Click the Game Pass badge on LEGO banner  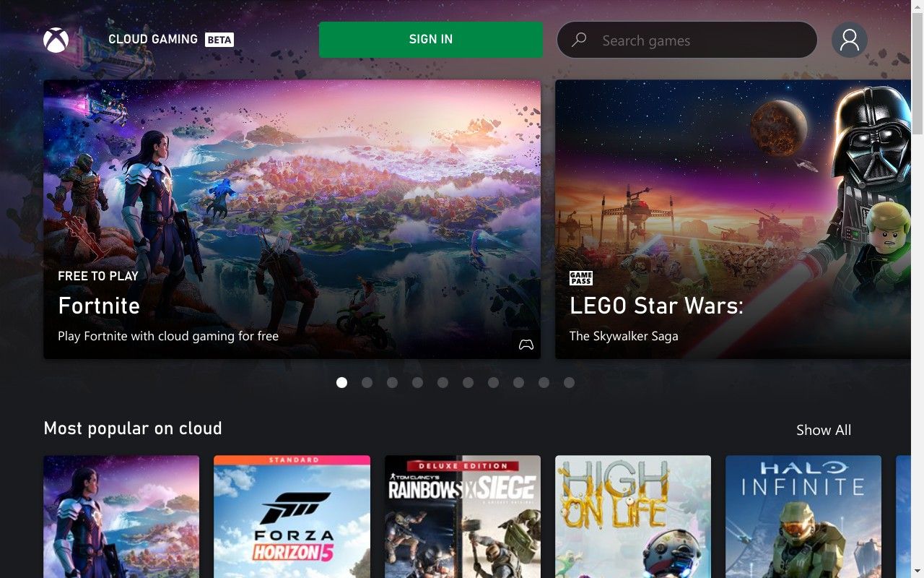coord(581,278)
